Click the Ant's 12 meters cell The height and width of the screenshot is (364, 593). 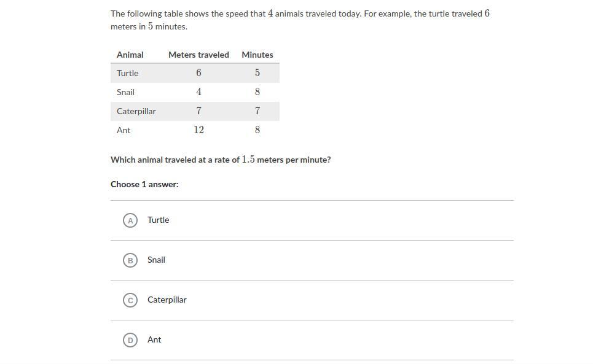pyautogui.click(x=198, y=130)
